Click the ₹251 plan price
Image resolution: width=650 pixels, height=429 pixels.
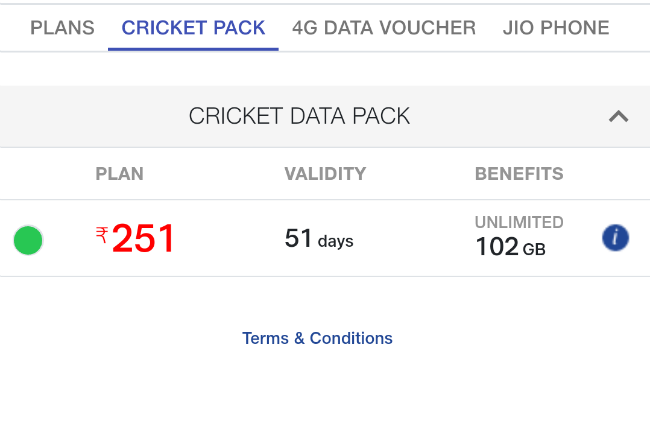(135, 238)
